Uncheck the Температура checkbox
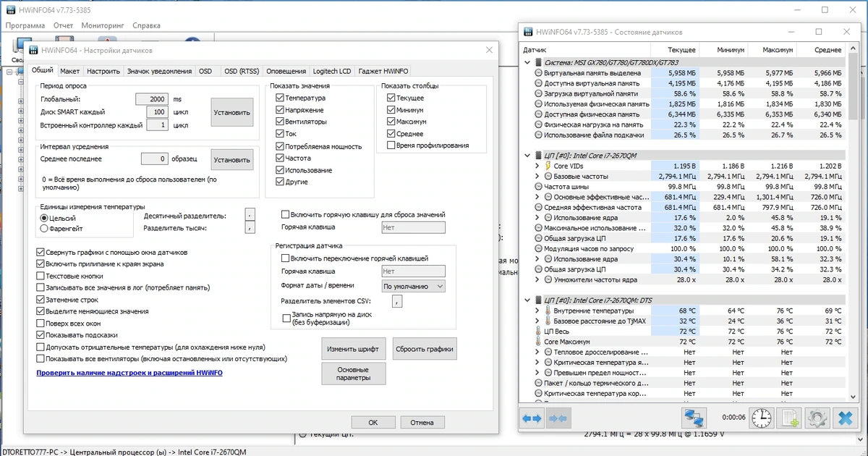The height and width of the screenshot is (456, 868). tap(280, 98)
